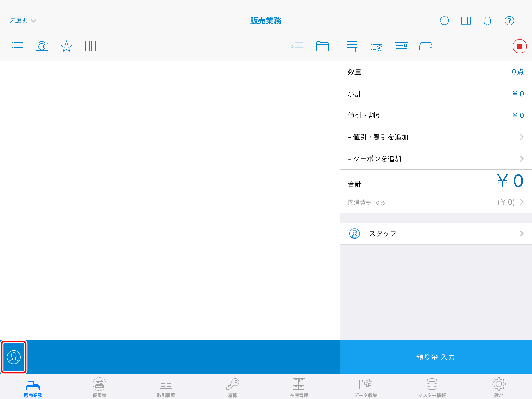
Task: Switch to 販売業務 tab
Action: point(33,387)
